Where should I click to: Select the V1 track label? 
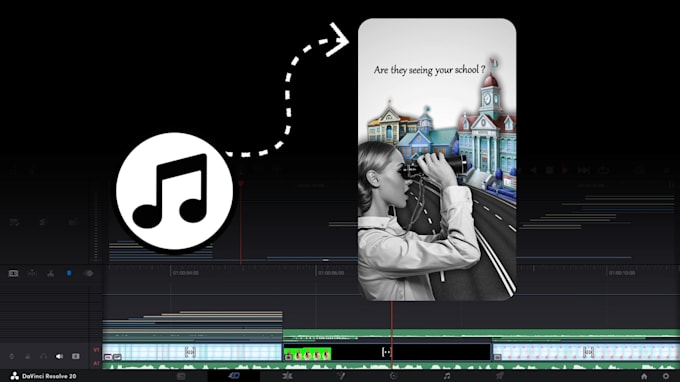coord(96,350)
